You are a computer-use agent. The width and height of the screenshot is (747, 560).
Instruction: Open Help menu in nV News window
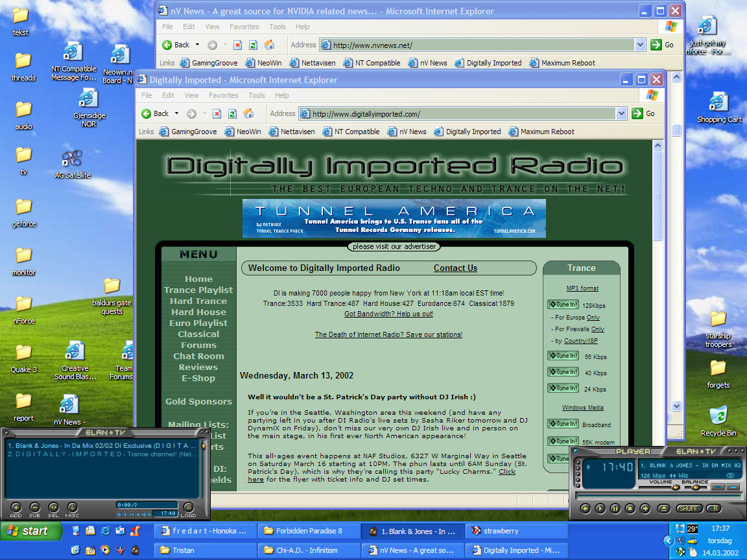tap(303, 27)
